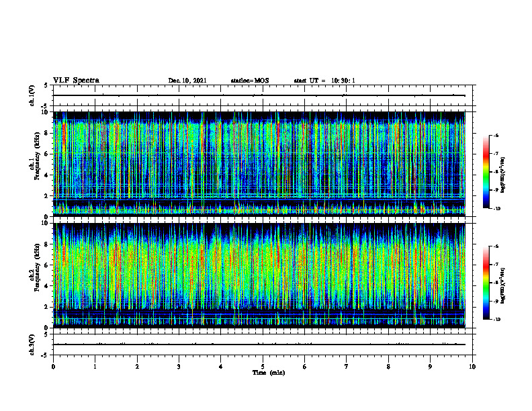
Task: Select the ch.2 color bar "log(PSD)" title
Action: click(503, 285)
